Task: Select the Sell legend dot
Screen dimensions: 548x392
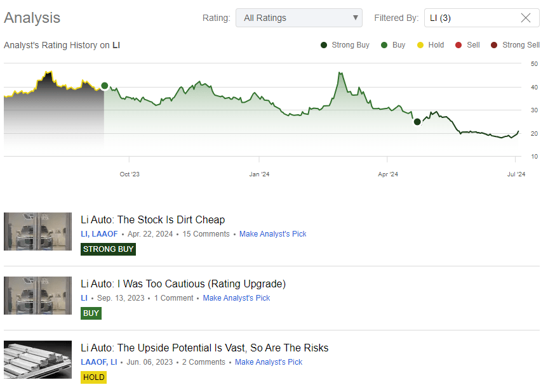Action: click(458, 45)
